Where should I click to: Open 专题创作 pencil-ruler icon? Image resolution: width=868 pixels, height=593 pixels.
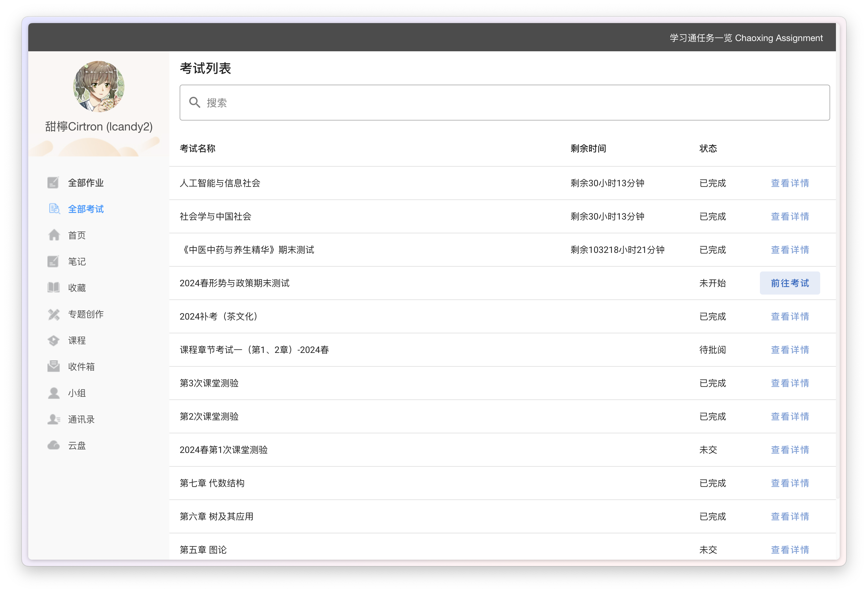54,314
